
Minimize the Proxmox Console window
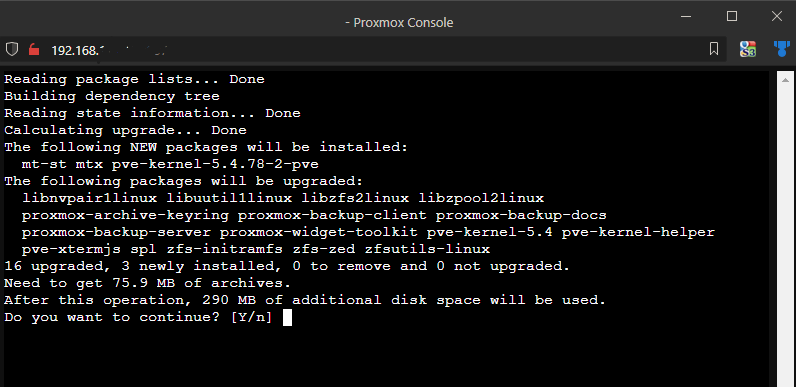point(687,16)
